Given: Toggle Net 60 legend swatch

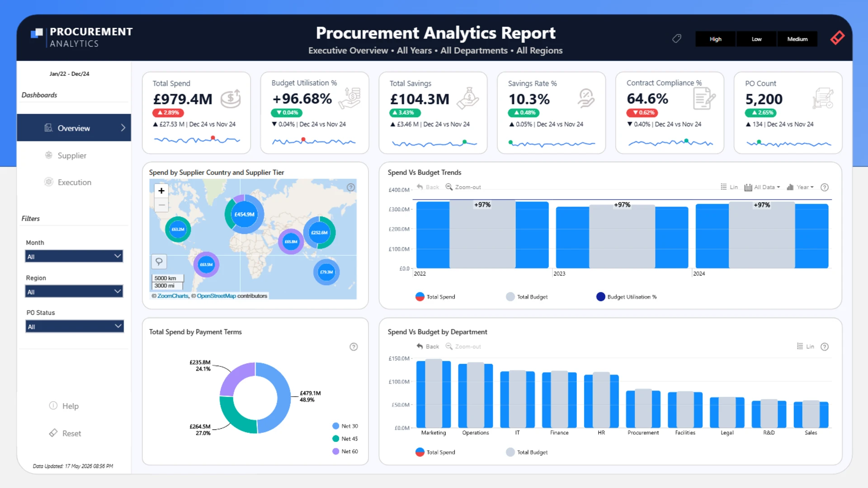Looking at the screenshot, I should (335, 451).
